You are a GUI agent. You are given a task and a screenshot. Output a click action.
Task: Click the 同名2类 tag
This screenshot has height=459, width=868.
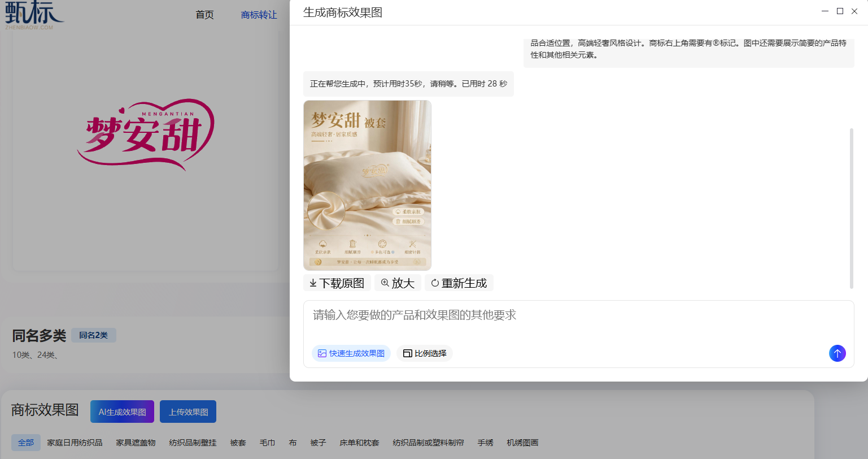pos(94,335)
